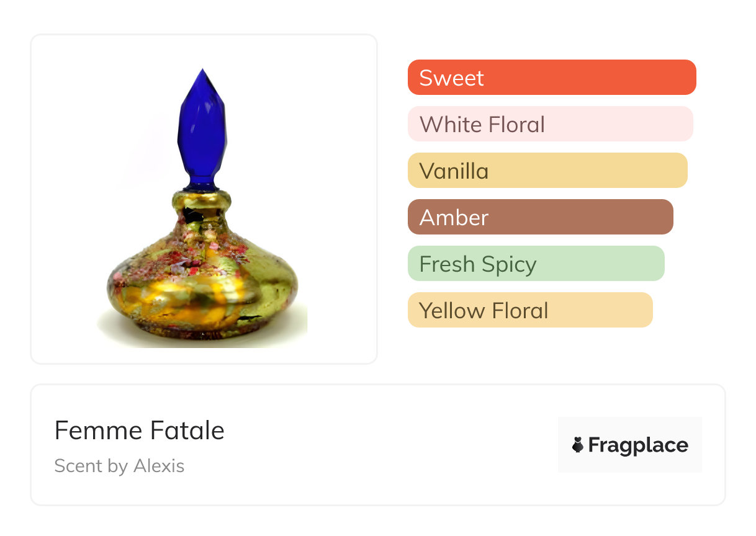Viewport: 756px width, 536px height.
Task: Select the Sweet accord bar
Action: [551, 78]
